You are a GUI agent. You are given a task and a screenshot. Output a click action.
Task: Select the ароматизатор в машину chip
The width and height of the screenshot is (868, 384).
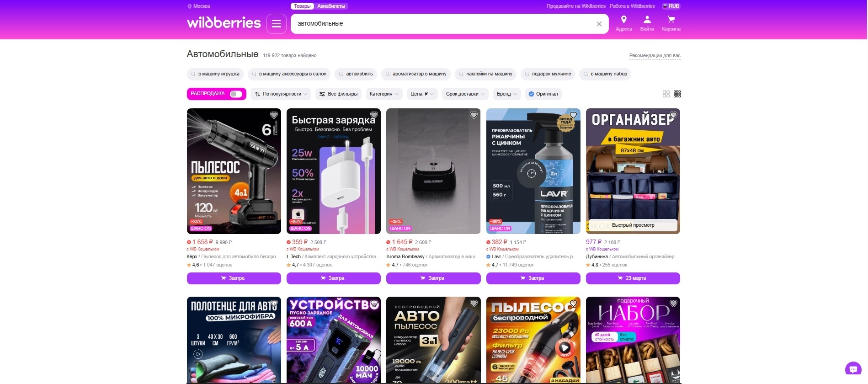416,74
